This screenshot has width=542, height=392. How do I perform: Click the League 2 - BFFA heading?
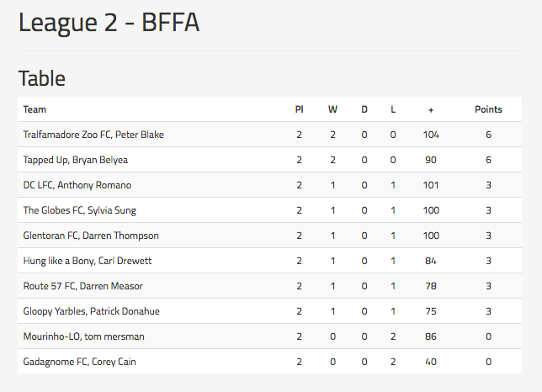coord(109,23)
